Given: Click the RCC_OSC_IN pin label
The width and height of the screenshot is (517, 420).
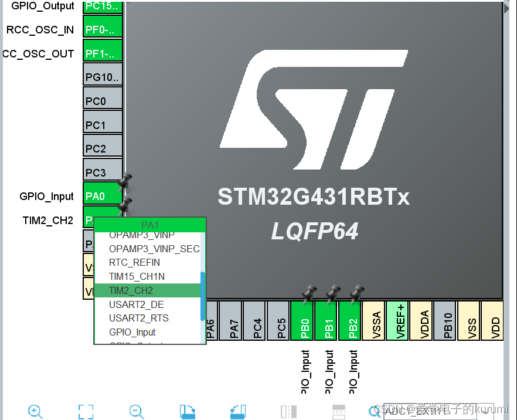Looking at the screenshot, I should 40,30.
